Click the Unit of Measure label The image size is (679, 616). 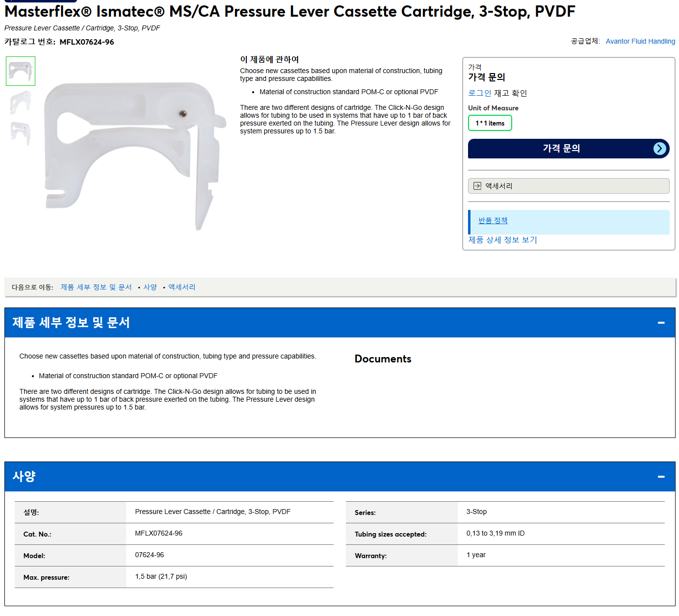point(493,108)
